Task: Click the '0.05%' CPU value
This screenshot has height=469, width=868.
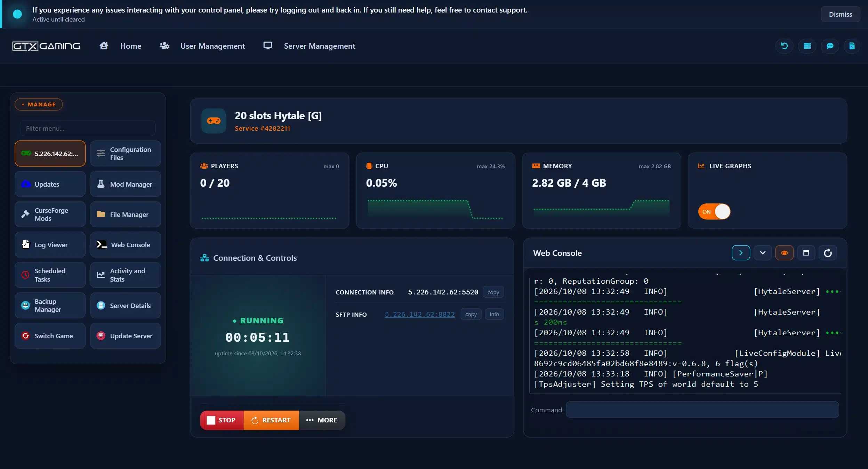Action: click(x=381, y=183)
